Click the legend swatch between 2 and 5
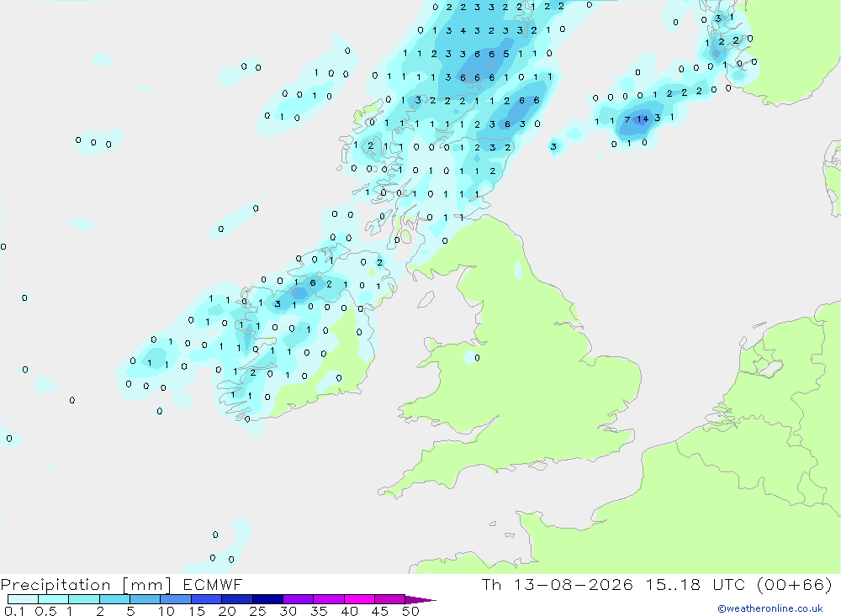 [x=114, y=599]
